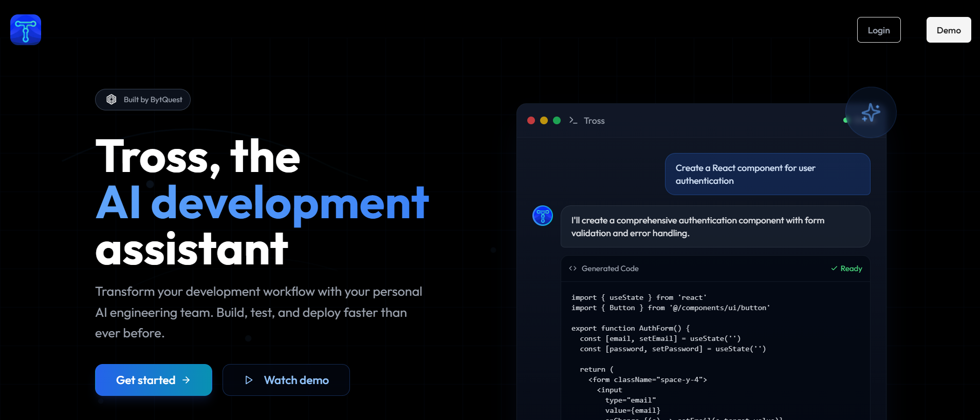Click the "import { useState } from 'react'" line

coord(639,297)
